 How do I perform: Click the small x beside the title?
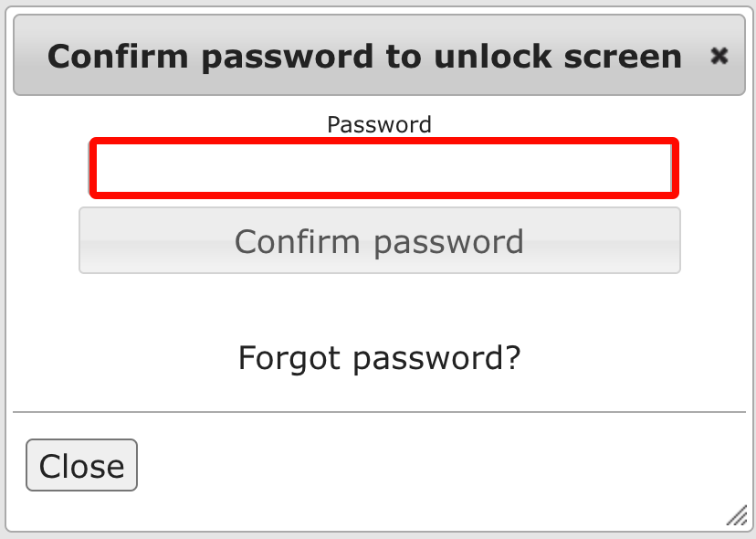pyautogui.click(x=719, y=57)
